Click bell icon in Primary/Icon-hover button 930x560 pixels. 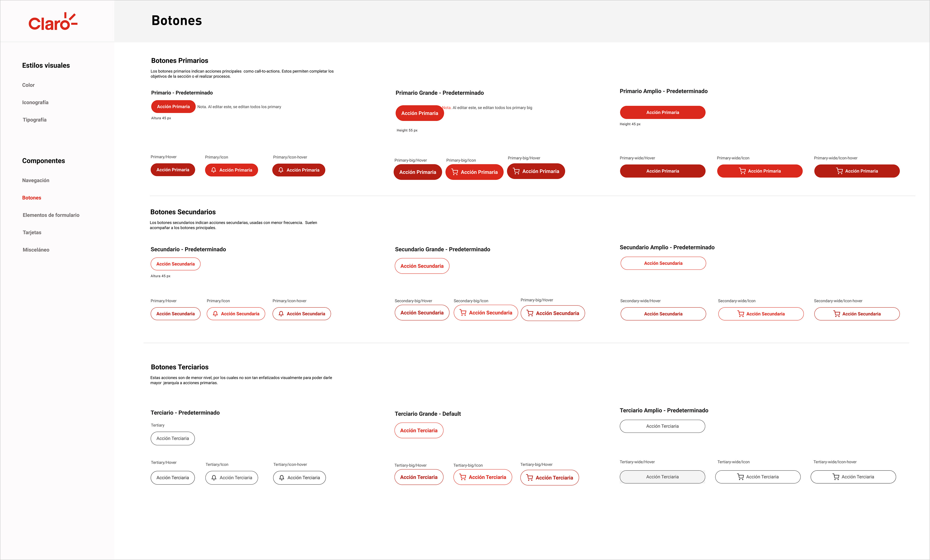[x=281, y=170]
